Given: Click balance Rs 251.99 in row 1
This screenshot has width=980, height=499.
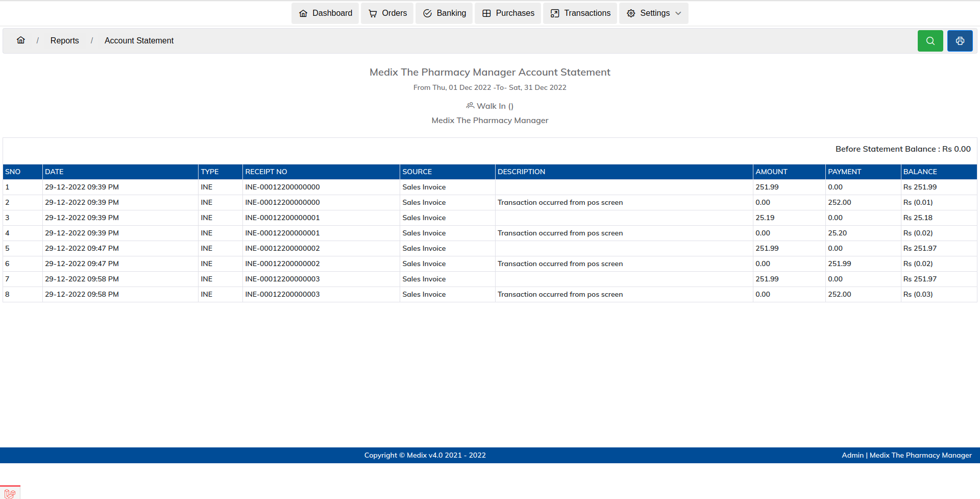Looking at the screenshot, I should click(x=920, y=187).
